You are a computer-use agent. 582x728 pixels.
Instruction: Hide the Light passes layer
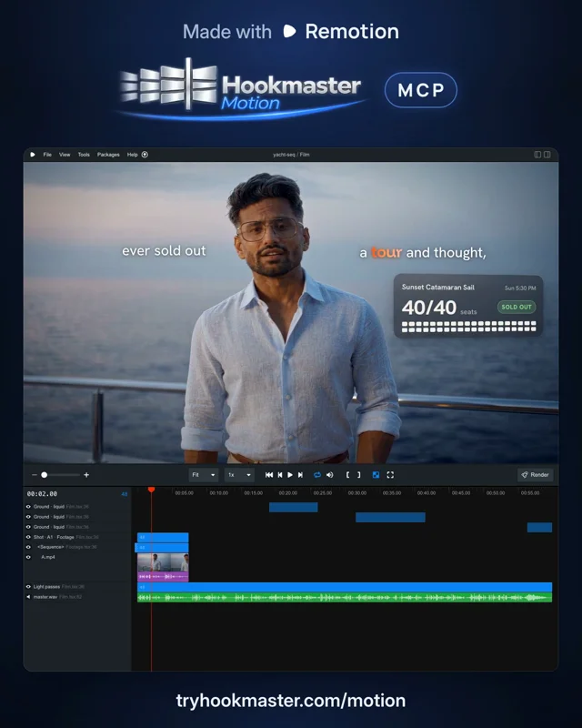pos(28,587)
